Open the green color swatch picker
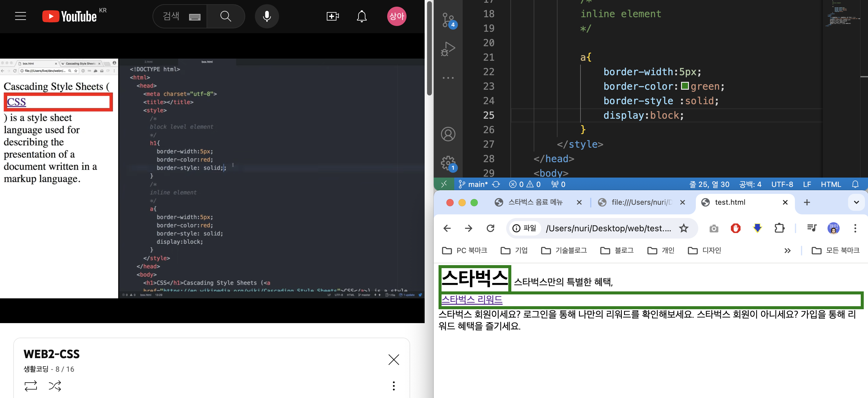Screen dimensions: 868x398 [x=685, y=86]
